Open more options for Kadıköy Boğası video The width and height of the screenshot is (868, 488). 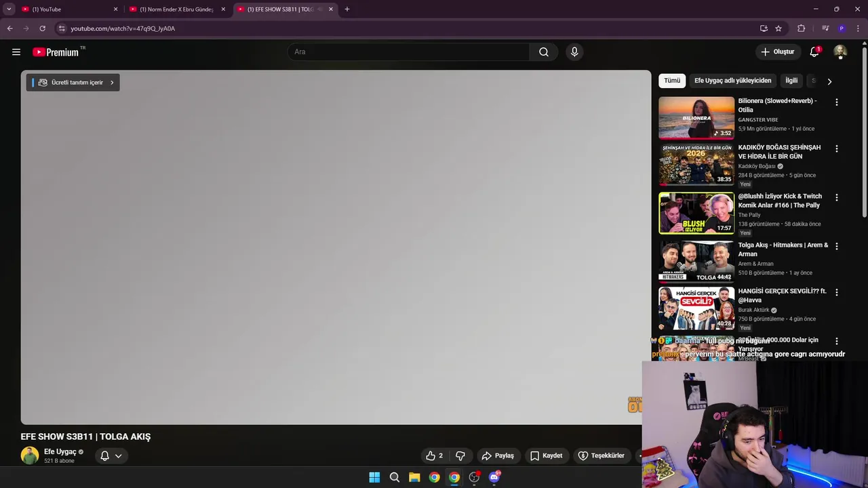836,148
